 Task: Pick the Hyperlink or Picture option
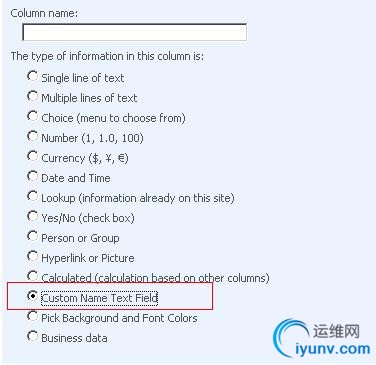point(32,256)
